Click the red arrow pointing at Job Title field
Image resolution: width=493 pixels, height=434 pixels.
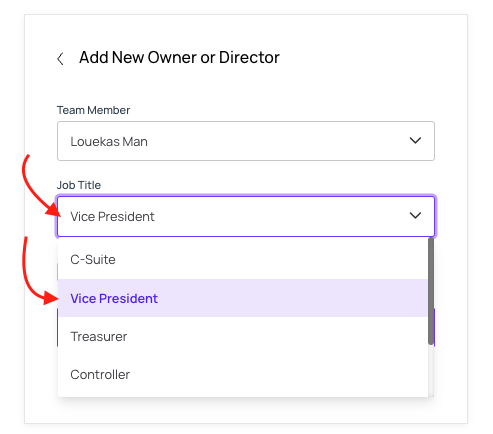[x=41, y=186]
